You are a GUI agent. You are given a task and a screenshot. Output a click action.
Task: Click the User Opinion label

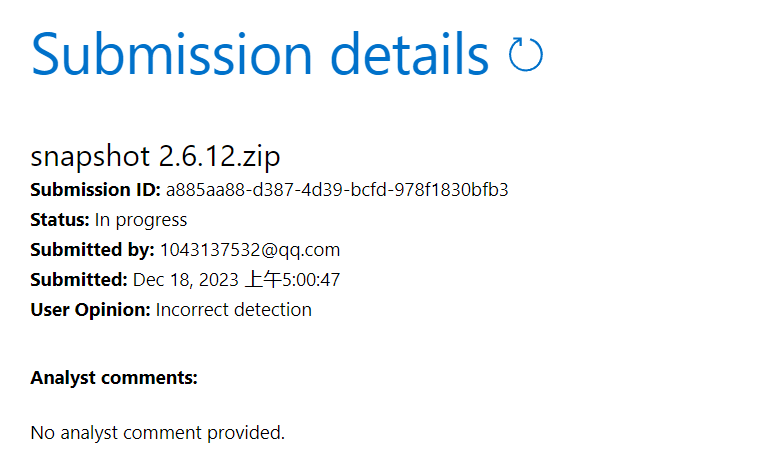pyautogui.click(x=90, y=310)
